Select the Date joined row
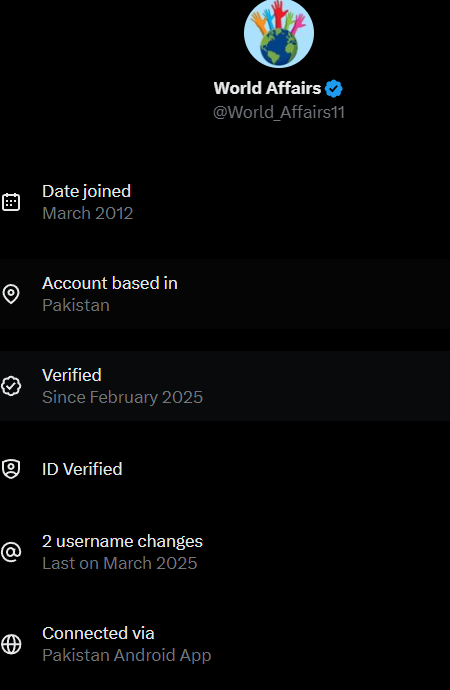450x690 pixels. (x=225, y=202)
